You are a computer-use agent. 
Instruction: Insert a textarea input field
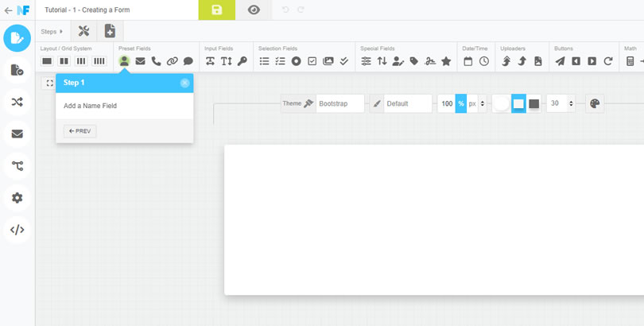(x=227, y=61)
